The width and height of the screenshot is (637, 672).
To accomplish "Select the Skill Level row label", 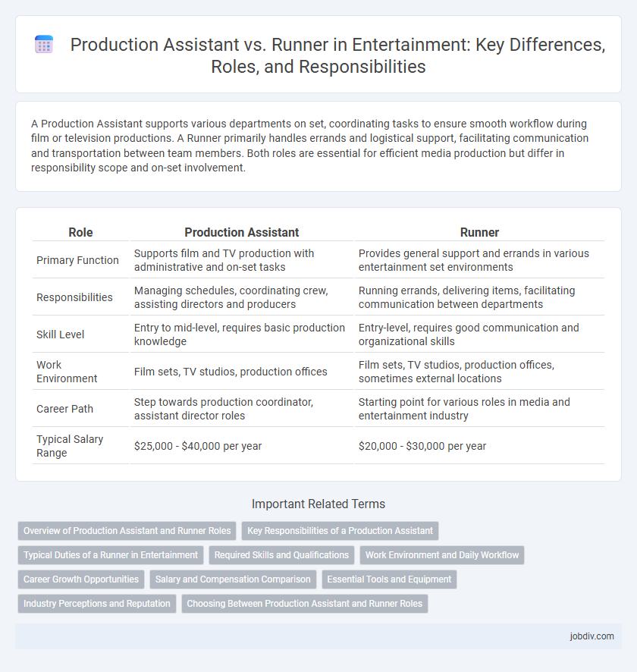I will (61, 334).
